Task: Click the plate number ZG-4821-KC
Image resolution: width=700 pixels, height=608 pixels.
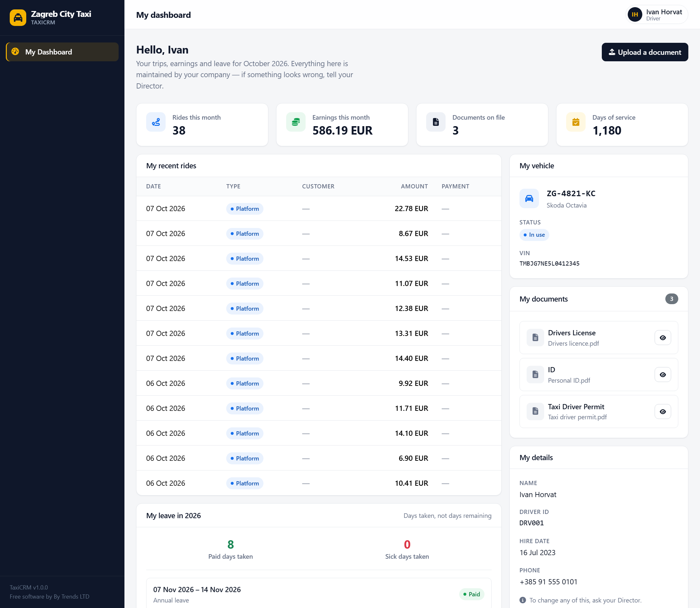Action: (x=571, y=193)
